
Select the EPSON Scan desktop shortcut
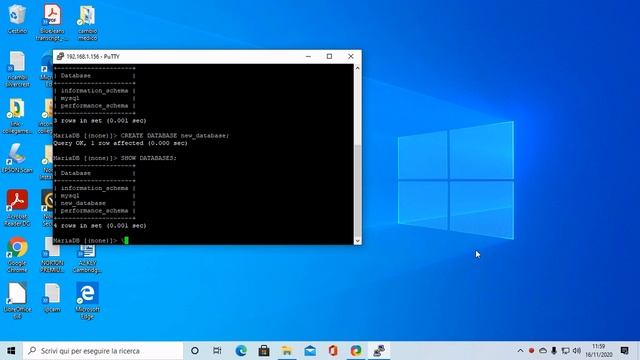click(17, 158)
